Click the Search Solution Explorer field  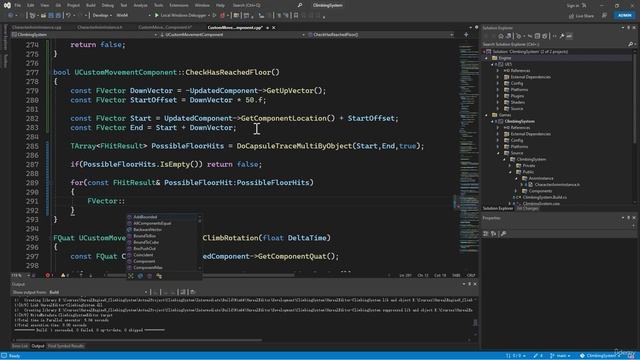pos(555,44)
